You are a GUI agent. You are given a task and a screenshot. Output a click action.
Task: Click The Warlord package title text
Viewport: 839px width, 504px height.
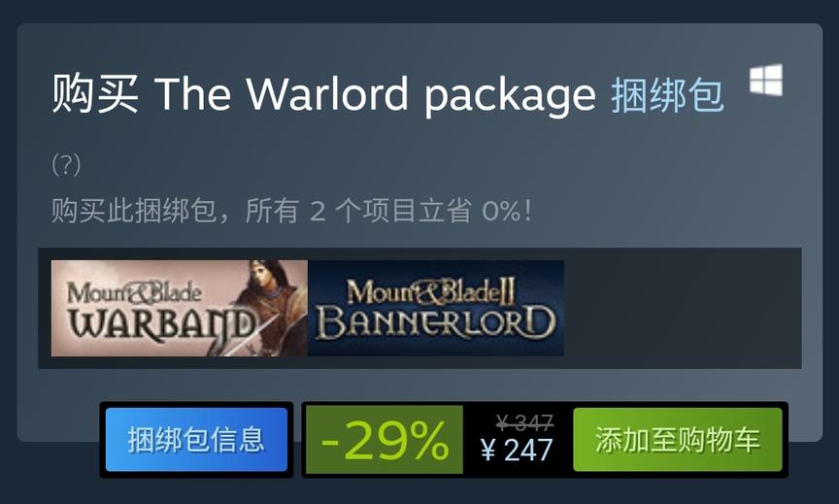click(x=375, y=95)
